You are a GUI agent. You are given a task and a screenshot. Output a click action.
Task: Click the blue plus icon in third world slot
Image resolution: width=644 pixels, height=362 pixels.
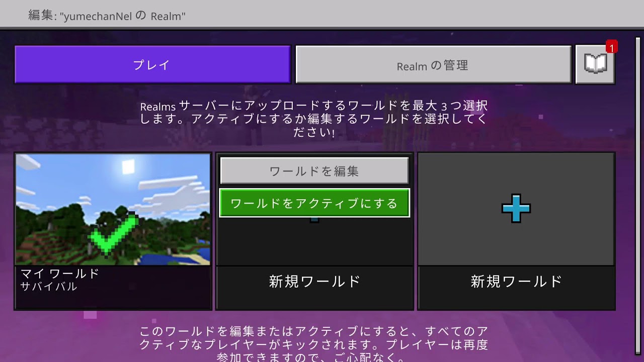tap(516, 208)
